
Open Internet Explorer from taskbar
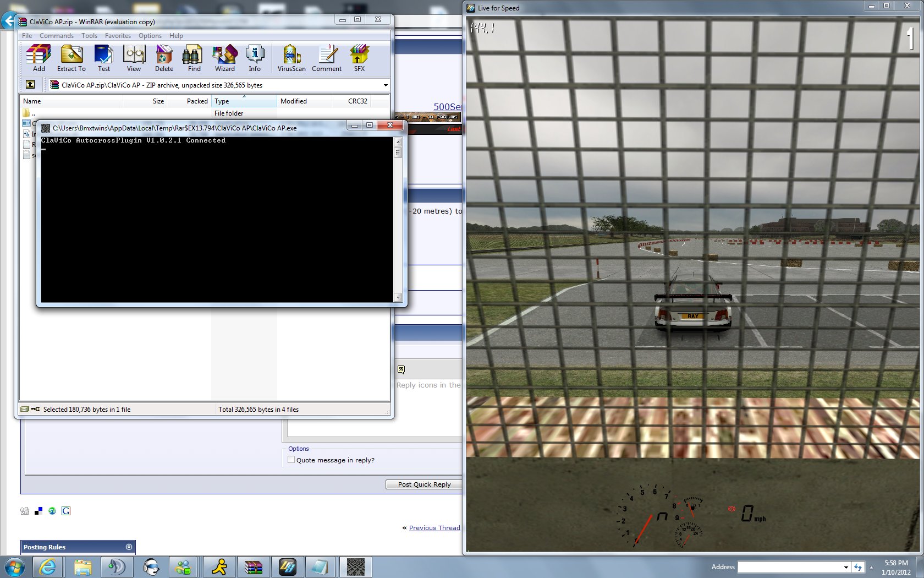pyautogui.click(x=48, y=567)
